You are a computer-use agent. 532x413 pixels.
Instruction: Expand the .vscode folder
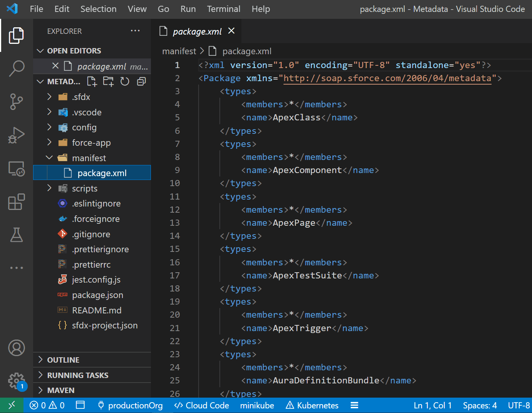coord(92,112)
